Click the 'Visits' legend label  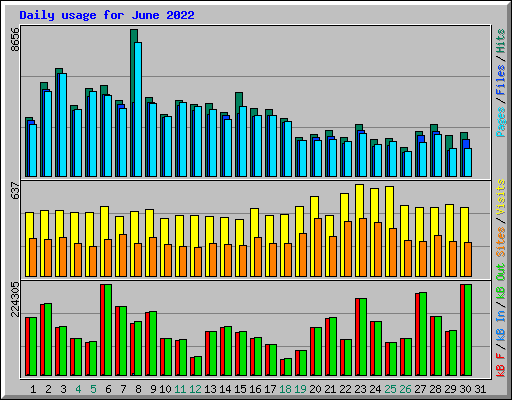pos(500,197)
